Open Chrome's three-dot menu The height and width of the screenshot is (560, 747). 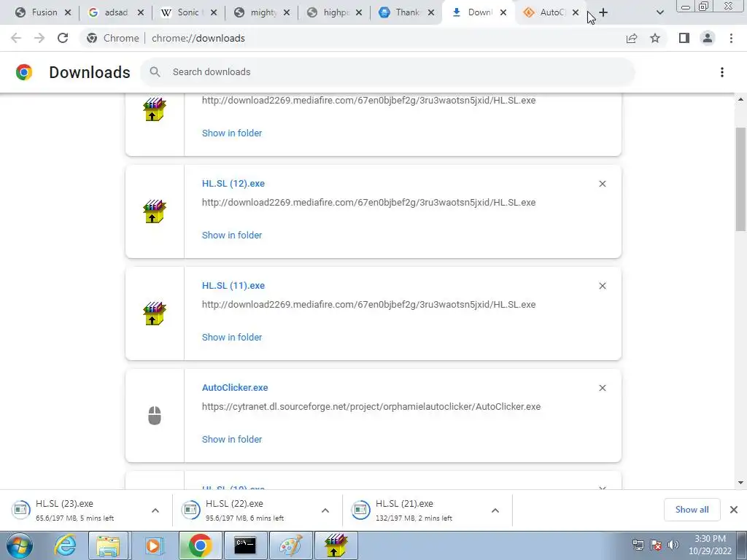pos(731,38)
